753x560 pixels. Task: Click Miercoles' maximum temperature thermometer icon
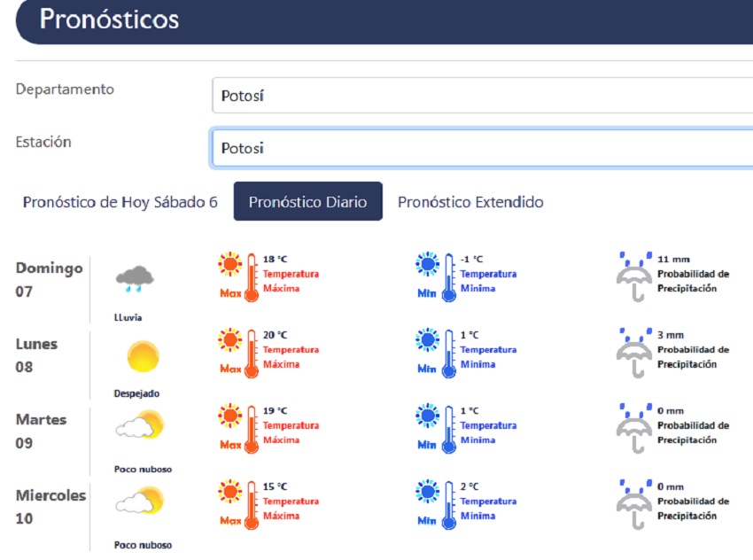239,504
